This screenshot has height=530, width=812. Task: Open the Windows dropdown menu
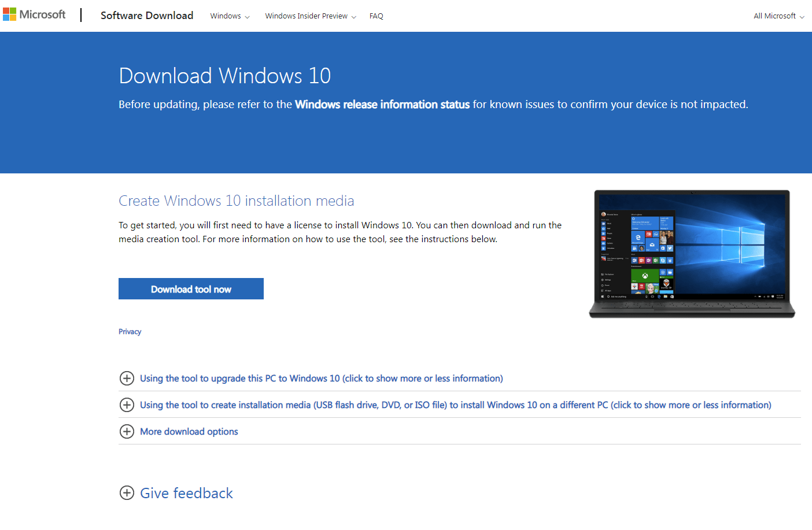tap(230, 16)
